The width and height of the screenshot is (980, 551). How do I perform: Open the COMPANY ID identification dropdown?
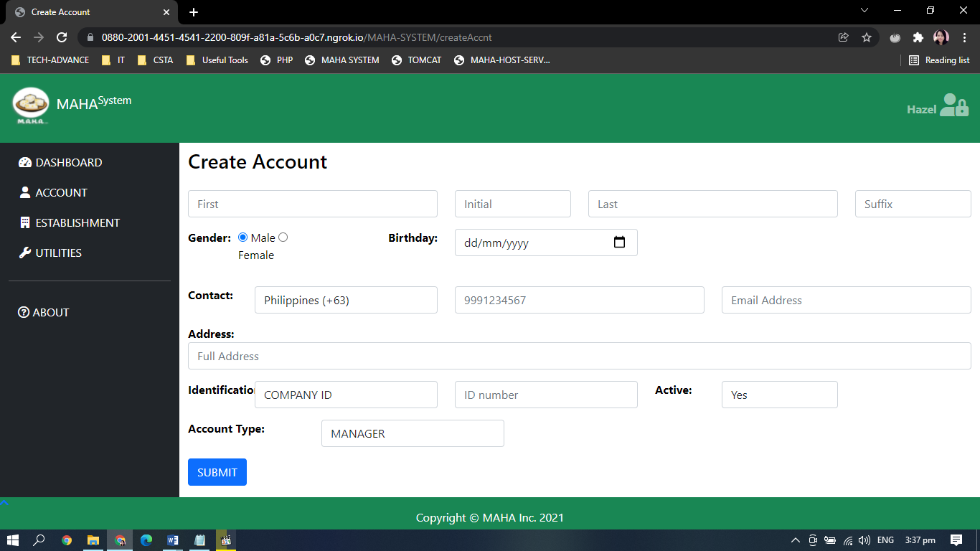(x=346, y=395)
